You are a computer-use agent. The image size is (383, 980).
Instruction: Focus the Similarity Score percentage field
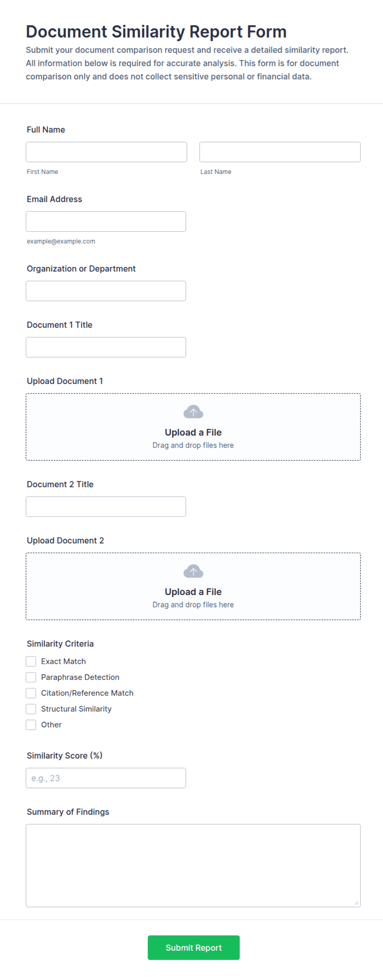tap(106, 778)
